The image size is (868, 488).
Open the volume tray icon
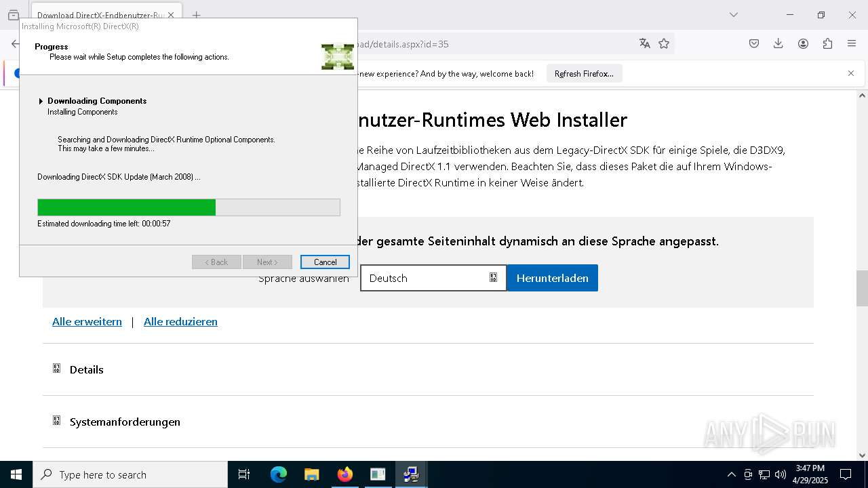coord(781,474)
